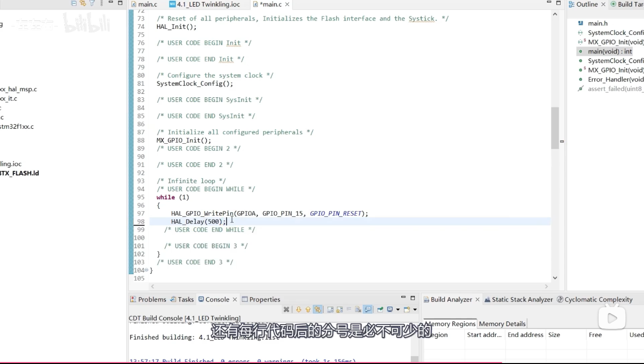This screenshot has width=644, height=364.
Task: Open the Memory Details tab
Action: click(502, 324)
